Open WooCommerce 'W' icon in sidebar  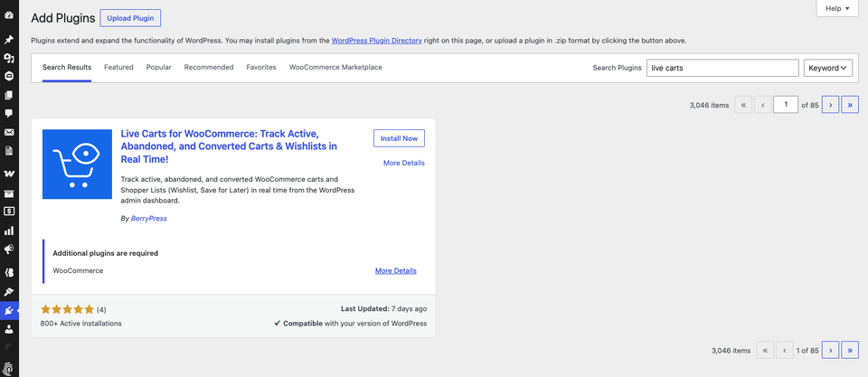click(x=9, y=174)
